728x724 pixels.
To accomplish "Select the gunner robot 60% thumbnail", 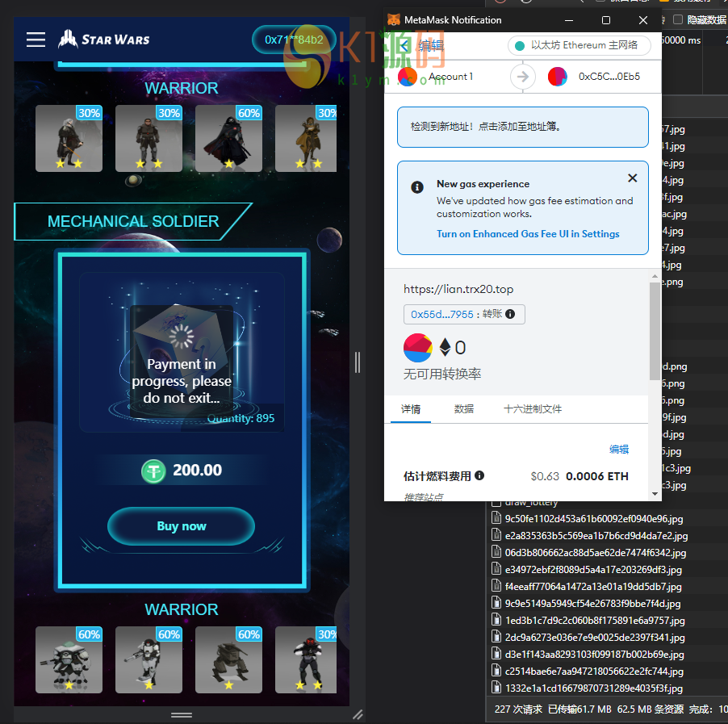I will tap(149, 660).
